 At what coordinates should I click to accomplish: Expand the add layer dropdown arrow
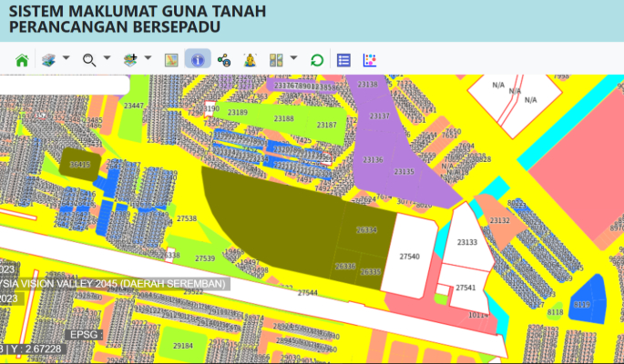click(148, 60)
